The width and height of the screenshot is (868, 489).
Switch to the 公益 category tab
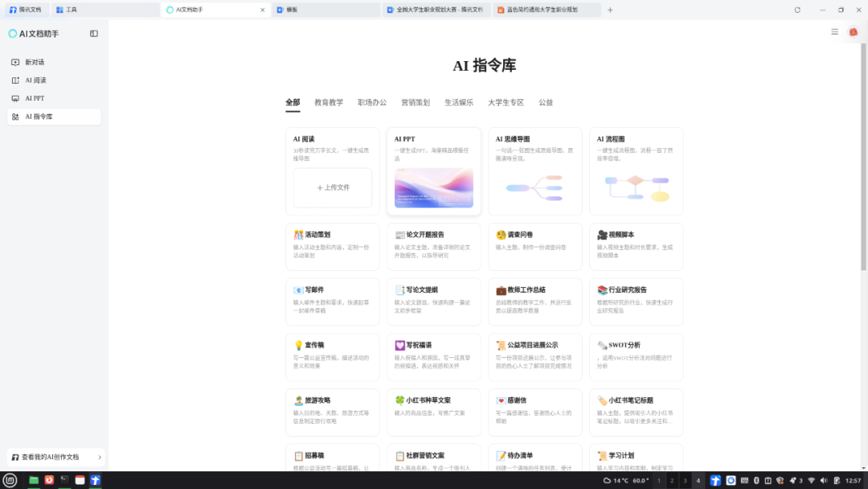[x=546, y=102]
